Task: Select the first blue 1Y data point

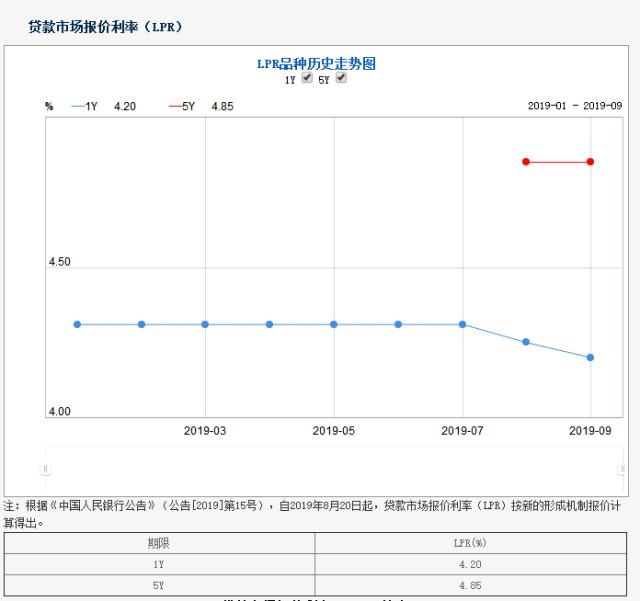Action: (x=77, y=324)
